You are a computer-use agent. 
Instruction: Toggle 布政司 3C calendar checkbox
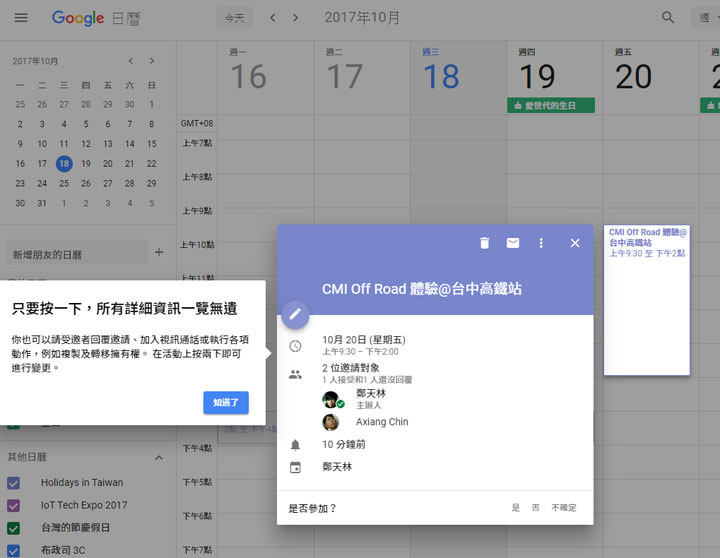click(13, 550)
